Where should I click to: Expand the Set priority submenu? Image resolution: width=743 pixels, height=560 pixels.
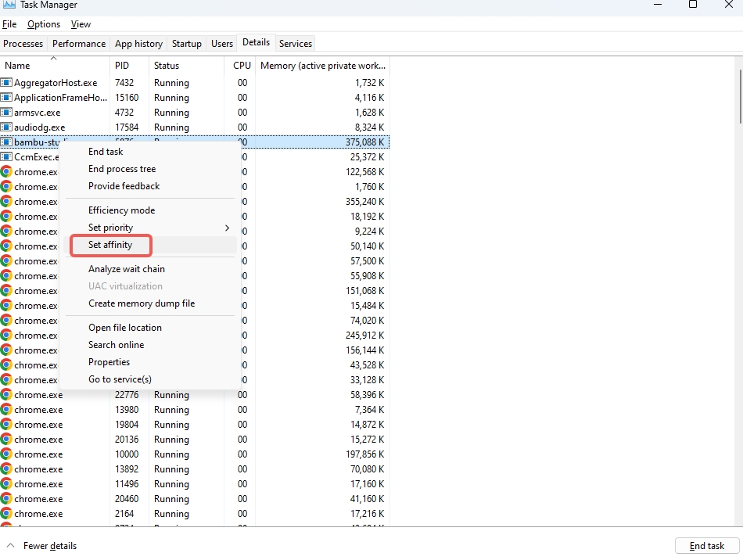pyautogui.click(x=149, y=228)
